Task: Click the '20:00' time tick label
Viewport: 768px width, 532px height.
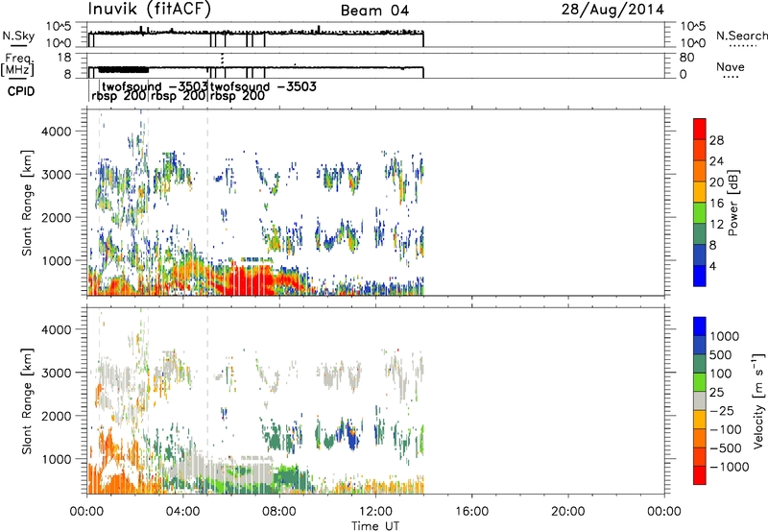Action: point(567,512)
